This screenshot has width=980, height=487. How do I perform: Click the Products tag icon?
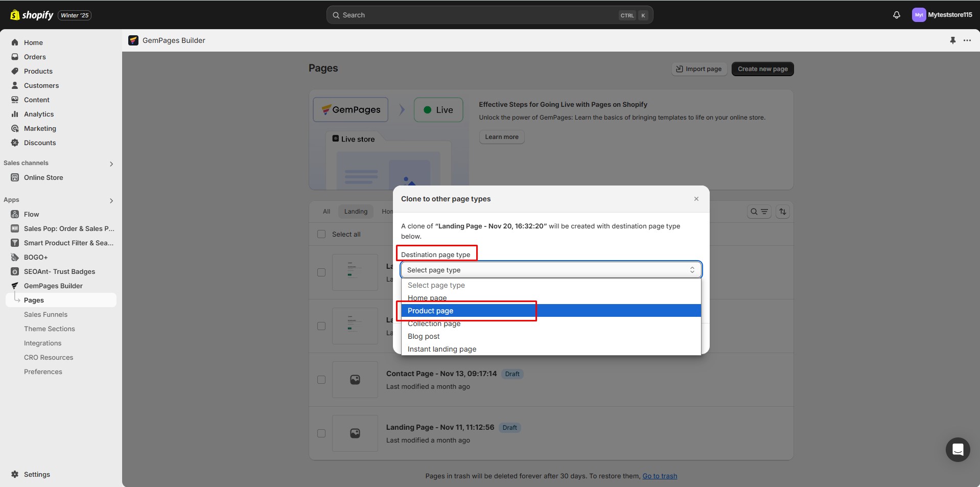click(15, 71)
